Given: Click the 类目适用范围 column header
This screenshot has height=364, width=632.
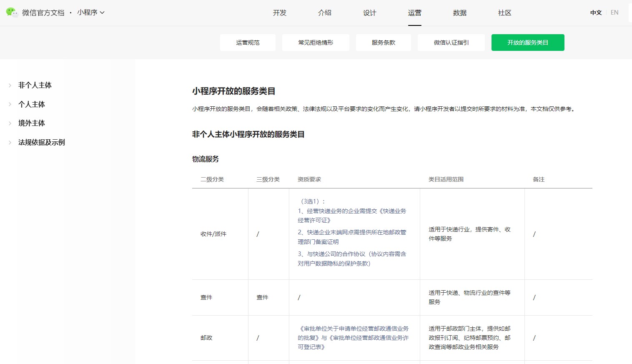Looking at the screenshot, I should point(446,179).
